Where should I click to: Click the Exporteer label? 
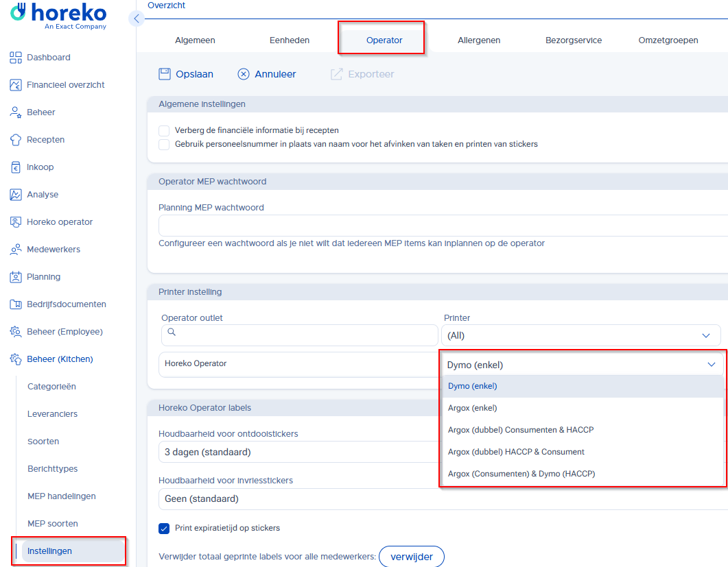tap(371, 74)
